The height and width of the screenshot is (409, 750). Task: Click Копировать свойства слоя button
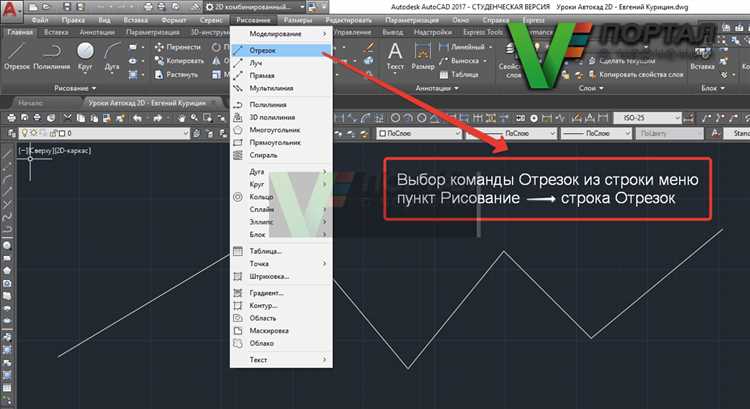coord(636,75)
